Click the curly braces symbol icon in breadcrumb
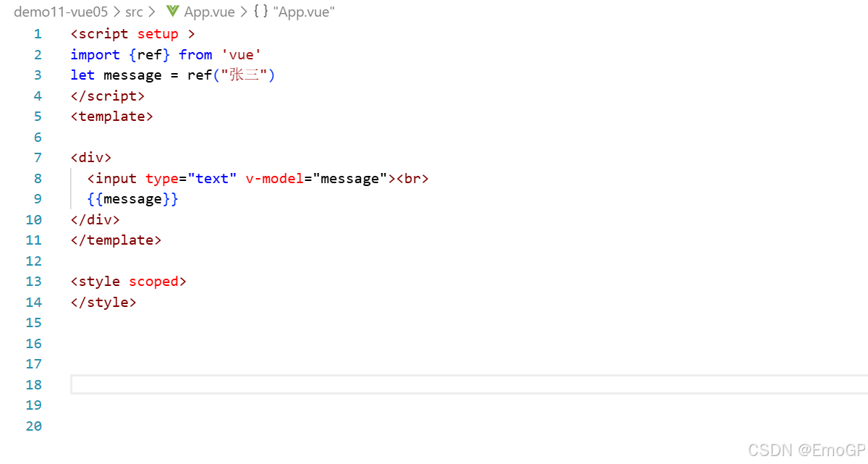868x464 pixels. 260,12
